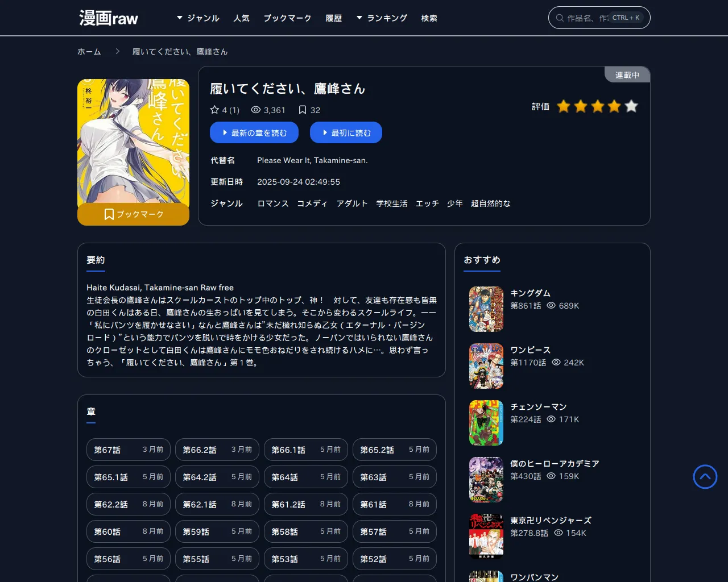Open chapter 第60話

(129, 531)
